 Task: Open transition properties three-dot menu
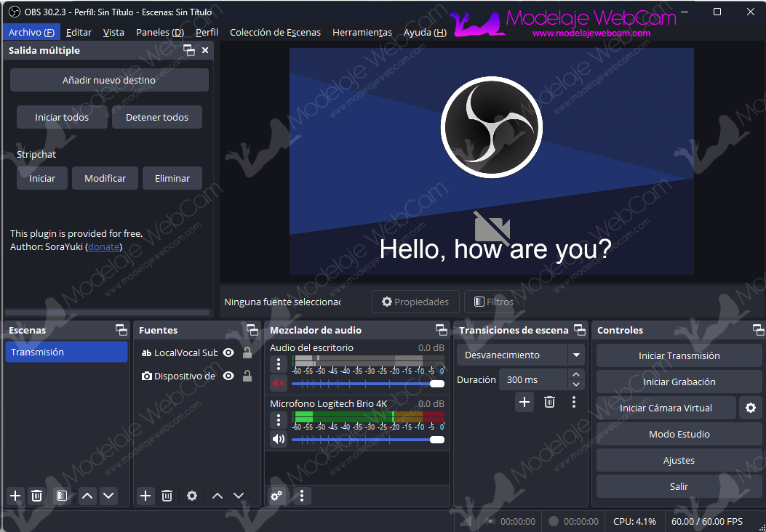pyautogui.click(x=574, y=402)
